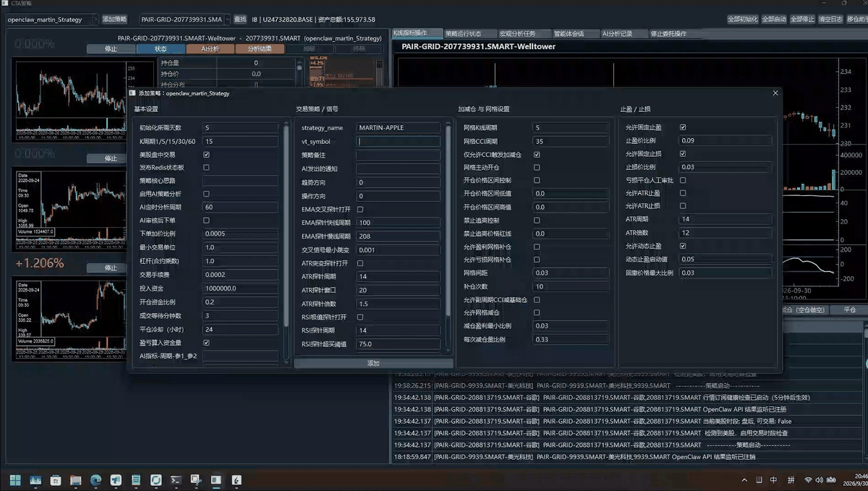Open File Explorer folder icon in taskbar
Screen dimensions: 868x491
(75, 479)
